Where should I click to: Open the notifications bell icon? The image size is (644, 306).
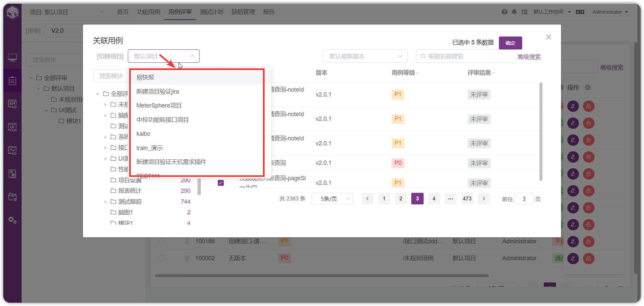514,12
